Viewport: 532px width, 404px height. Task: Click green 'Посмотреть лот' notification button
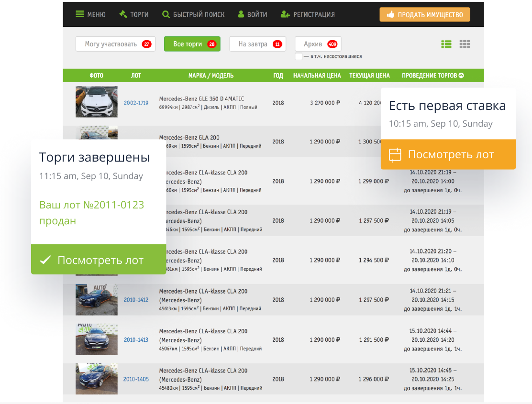[x=99, y=260]
